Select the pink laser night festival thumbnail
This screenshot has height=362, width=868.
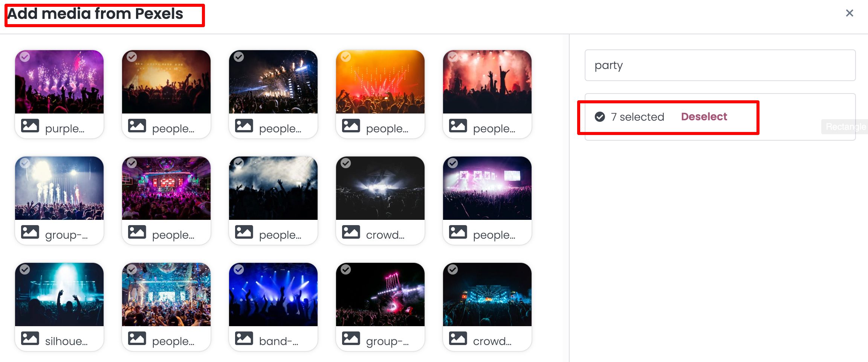(x=380, y=295)
